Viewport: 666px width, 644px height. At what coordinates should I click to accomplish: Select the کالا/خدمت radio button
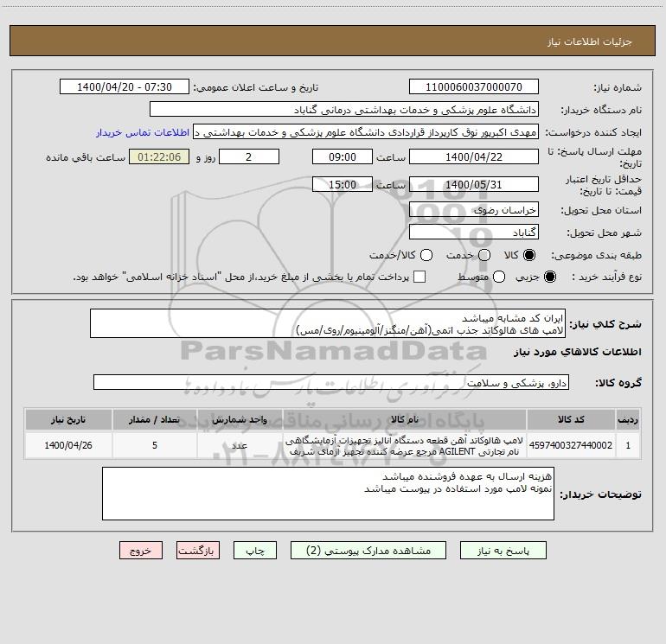(x=426, y=255)
